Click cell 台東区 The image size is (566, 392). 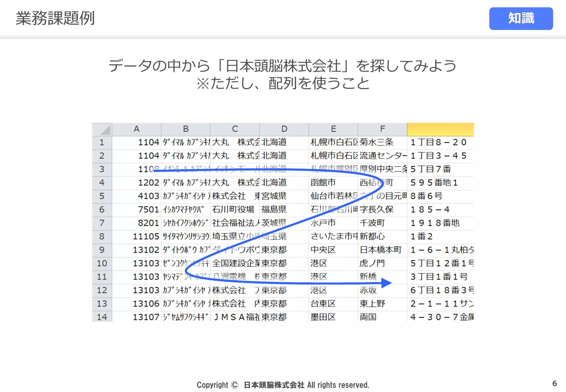333,304
